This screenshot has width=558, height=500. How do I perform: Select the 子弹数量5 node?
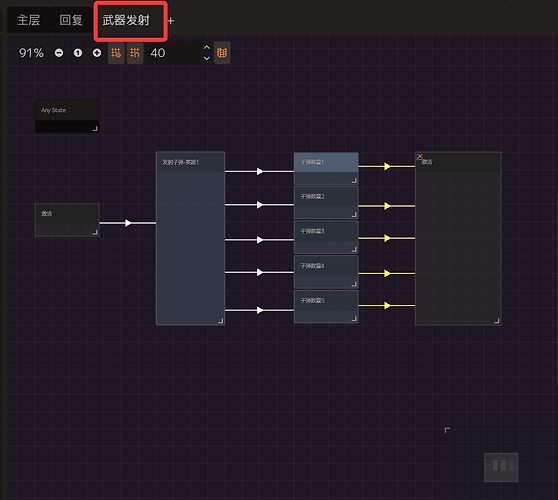tap(326, 306)
